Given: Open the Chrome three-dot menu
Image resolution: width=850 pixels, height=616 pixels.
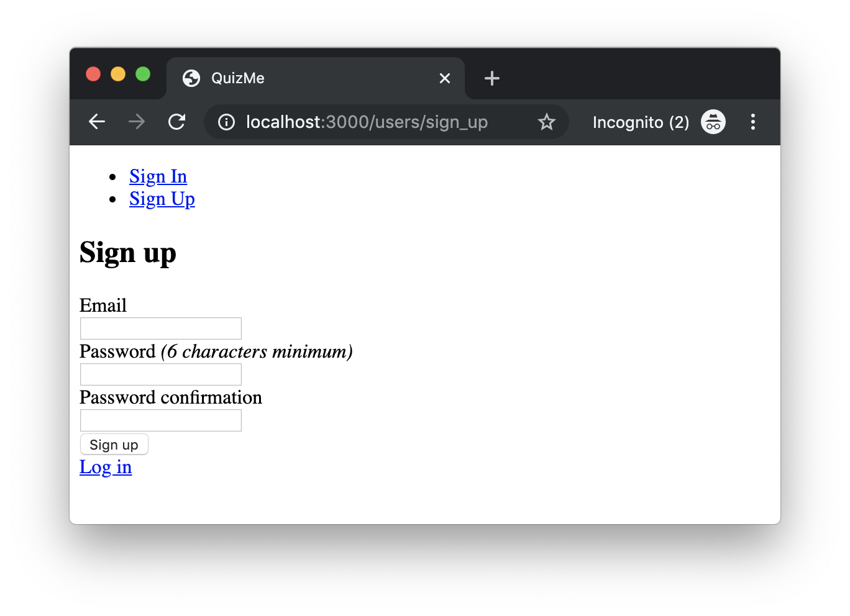Looking at the screenshot, I should 753,122.
